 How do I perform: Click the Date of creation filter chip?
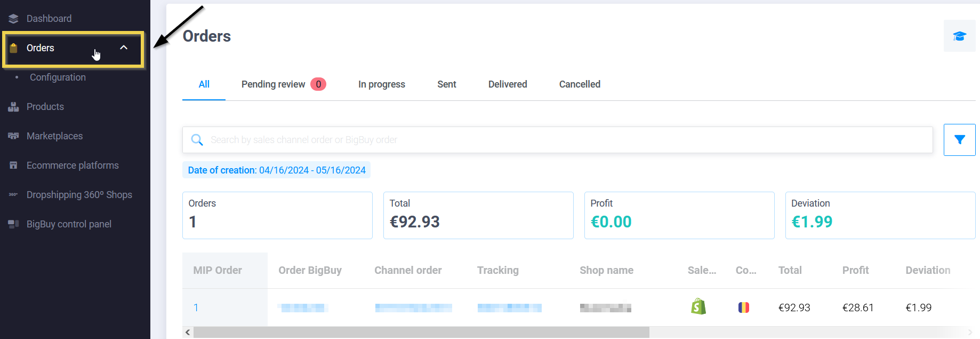[x=276, y=170]
